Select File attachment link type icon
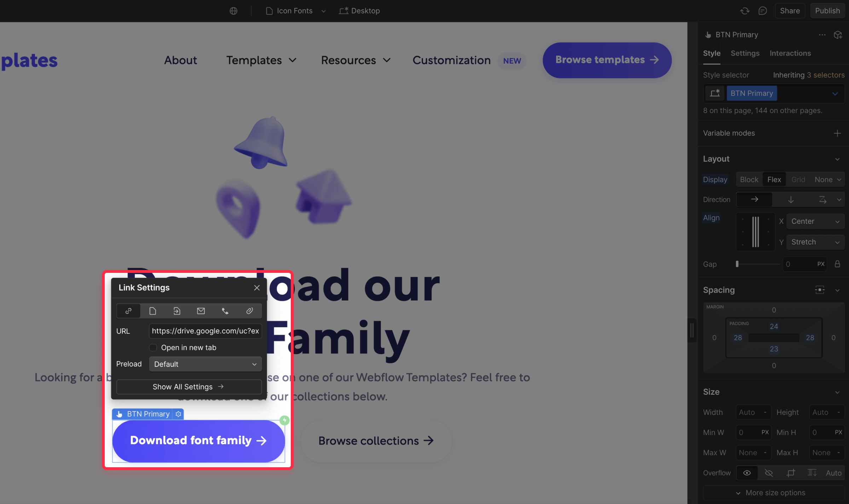Image resolution: width=849 pixels, height=504 pixels. click(x=249, y=311)
